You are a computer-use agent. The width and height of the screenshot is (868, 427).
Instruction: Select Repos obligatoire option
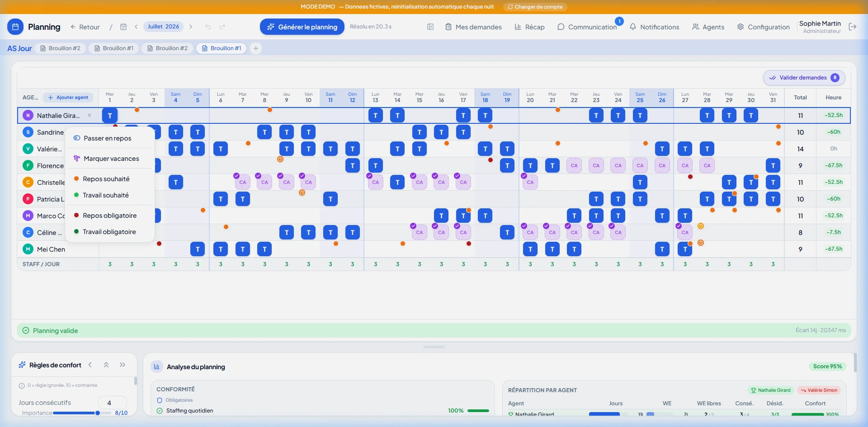(x=110, y=216)
